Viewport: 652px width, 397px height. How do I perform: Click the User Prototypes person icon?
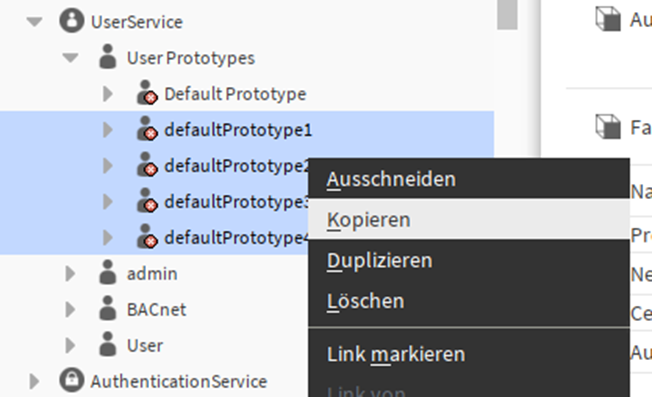click(x=108, y=57)
